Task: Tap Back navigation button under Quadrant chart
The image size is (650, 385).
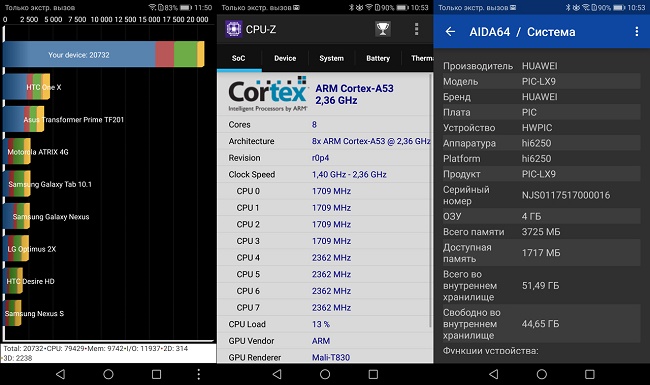Action: [x=61, y=374]
